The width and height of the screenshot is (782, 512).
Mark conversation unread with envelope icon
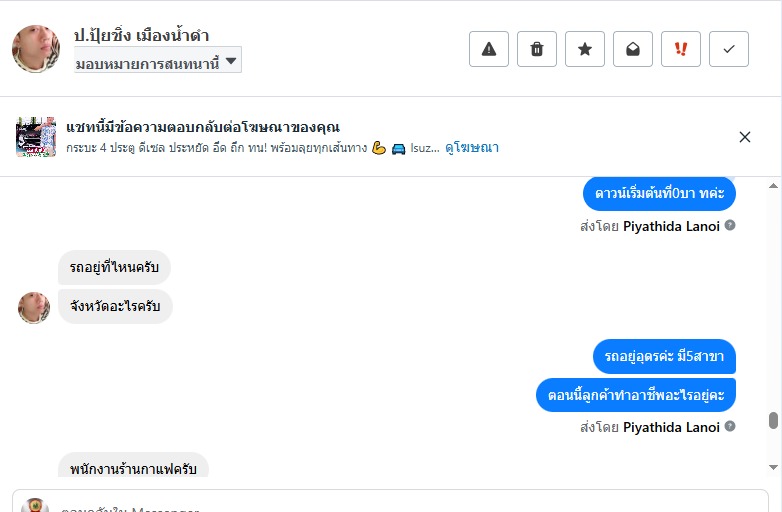[x=633, y=49]
